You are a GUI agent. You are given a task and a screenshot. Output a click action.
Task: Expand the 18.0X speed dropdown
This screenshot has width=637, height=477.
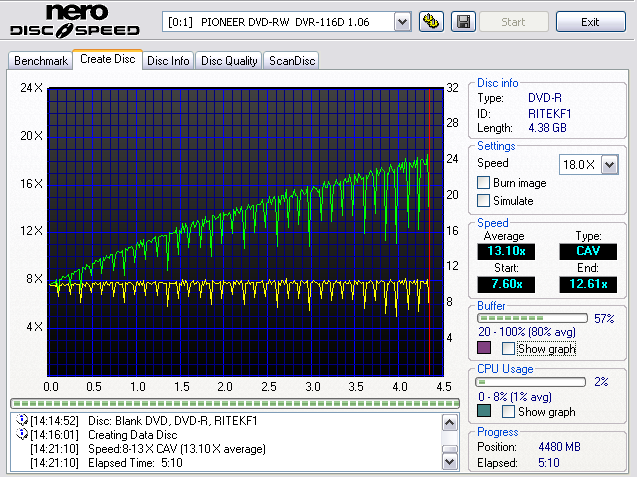[x=609, y=164]
